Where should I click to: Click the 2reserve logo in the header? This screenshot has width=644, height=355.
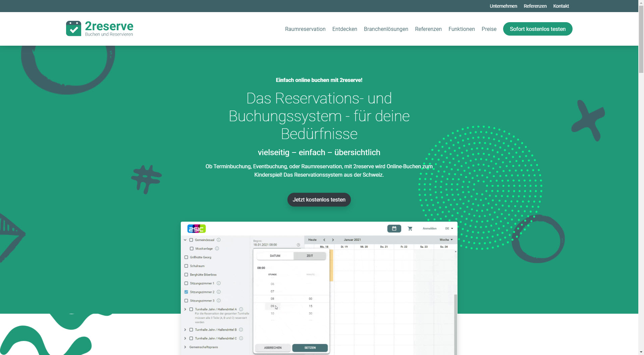tap(99, 28)
